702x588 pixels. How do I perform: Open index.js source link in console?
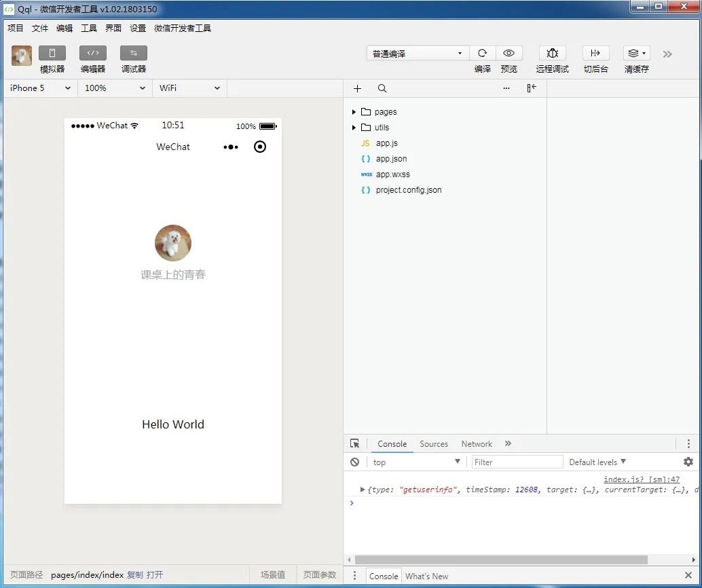[x=642, y=479]
